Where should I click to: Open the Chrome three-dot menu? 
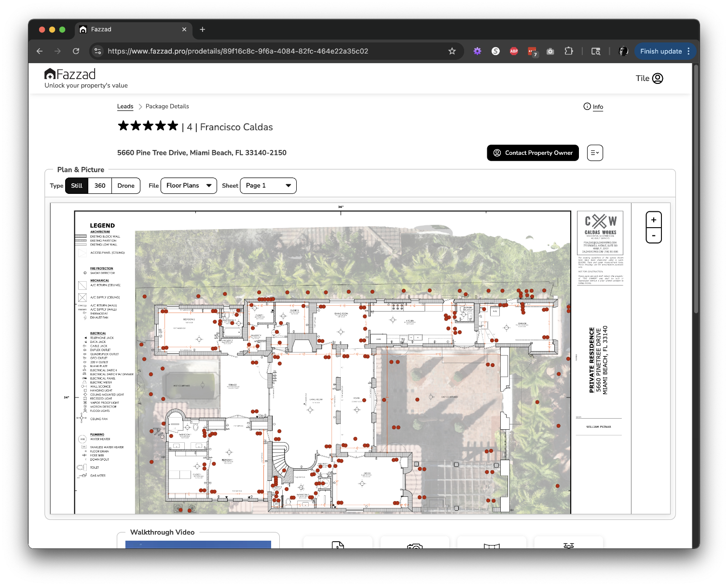[x=688, y=51]
